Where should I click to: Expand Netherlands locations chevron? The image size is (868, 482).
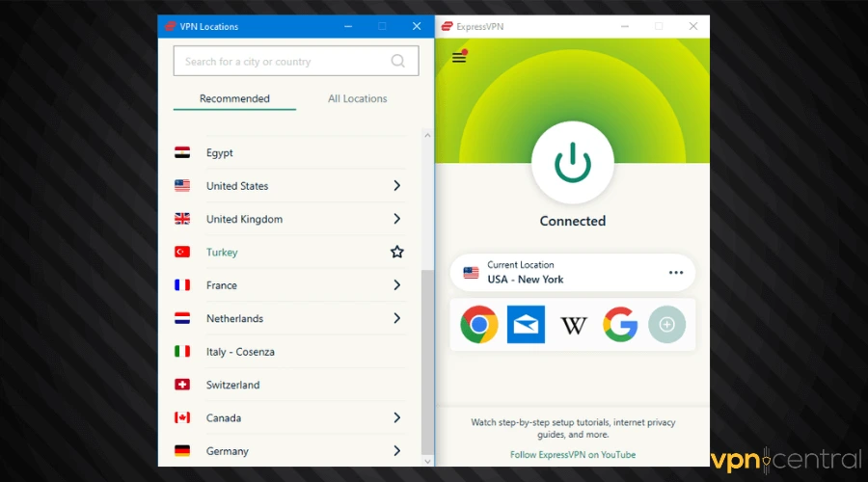tap(397, 318)
